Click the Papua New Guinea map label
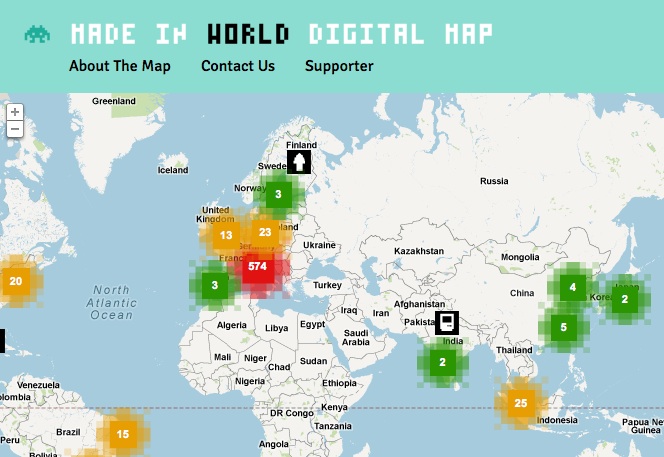This screenshot has height=457, width=664. click(x=643, y=426)
